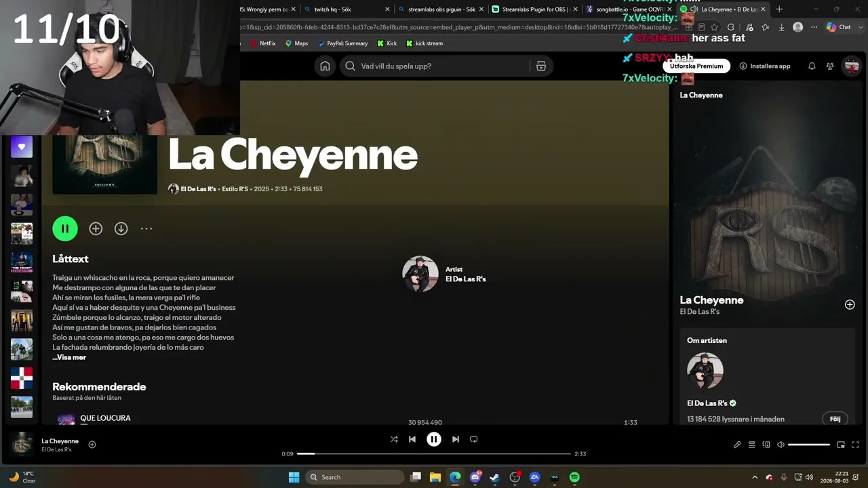Click the Spotify Home icon
The width and height of the screenshot is (868, 488).
click(x=325, y=66)
